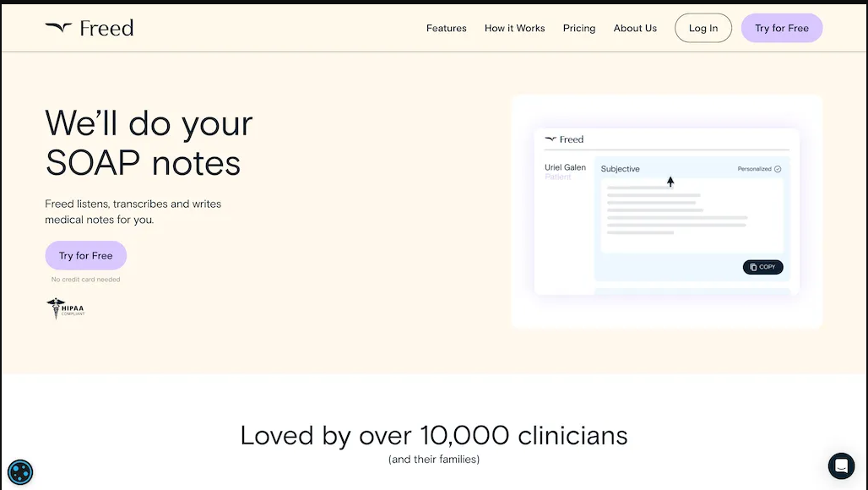Image resolution: width=868 pixels, height=490 pixels.
Task: Click the "Loved by over 10,000 clinicians" heading
Action: point(433,435)
